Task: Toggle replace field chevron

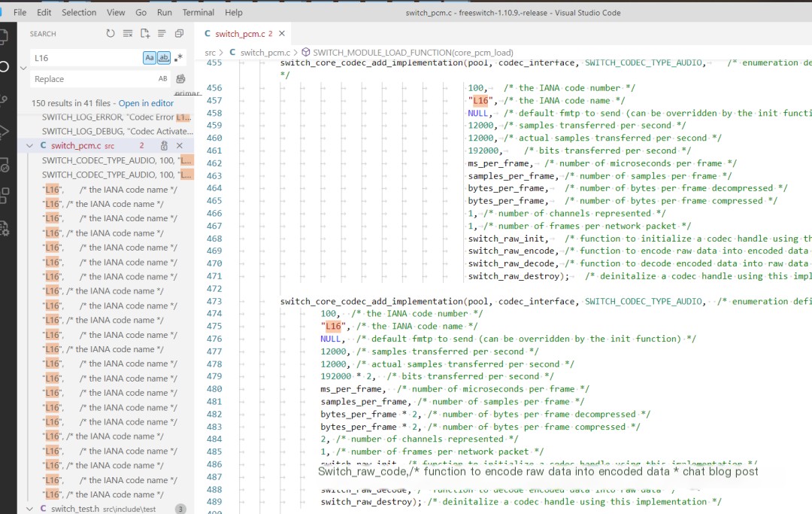Action: pos(23,68)
